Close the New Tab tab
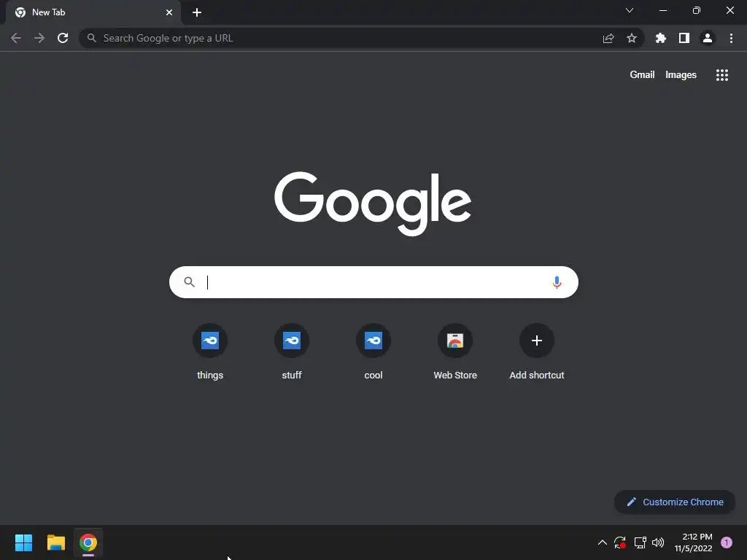747x560 pixels. click(169, 12)
